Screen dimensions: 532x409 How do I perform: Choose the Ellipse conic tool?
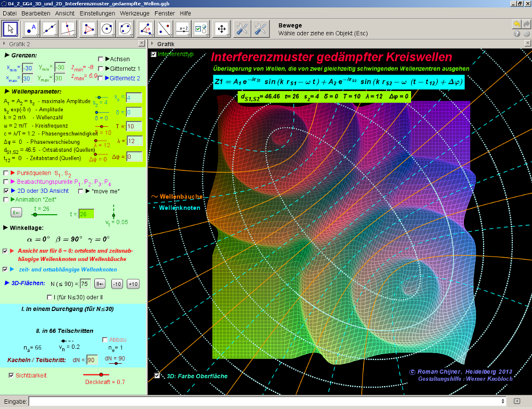click(126, 29)
